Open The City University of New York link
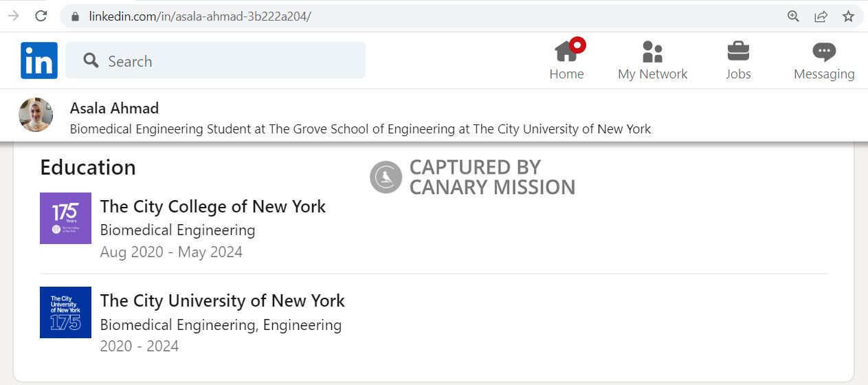Screen dimensions: 868x385 223,300
